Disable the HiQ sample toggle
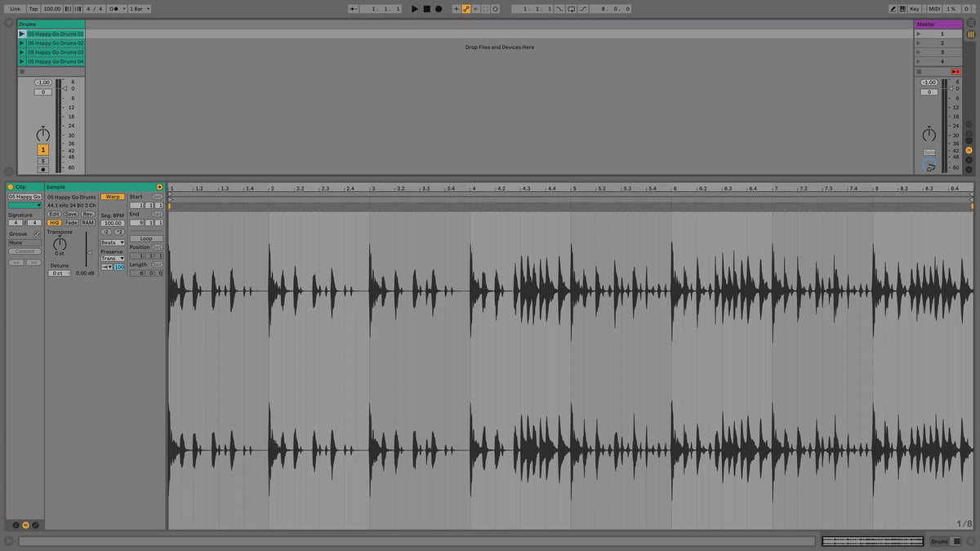The image size is (980, 551). pyautogui.click(x=54, y=223)
